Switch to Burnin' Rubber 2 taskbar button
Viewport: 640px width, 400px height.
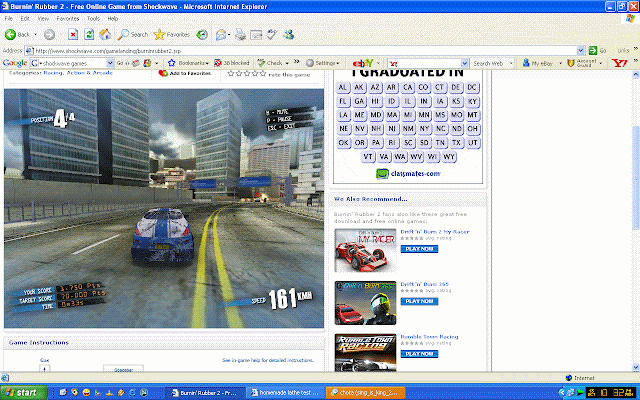click(x=206, y=393)
